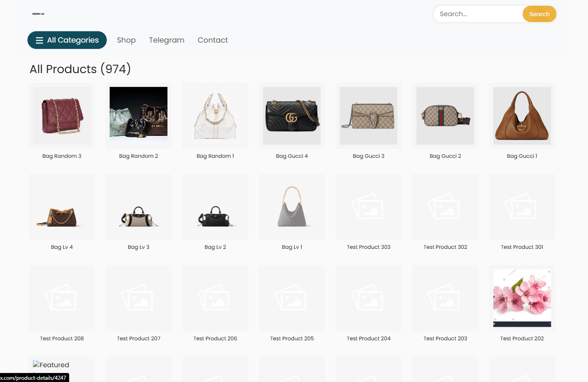Click the Bag Gucci 3 product title
This screenshot has height=382, width=588.
369,156
